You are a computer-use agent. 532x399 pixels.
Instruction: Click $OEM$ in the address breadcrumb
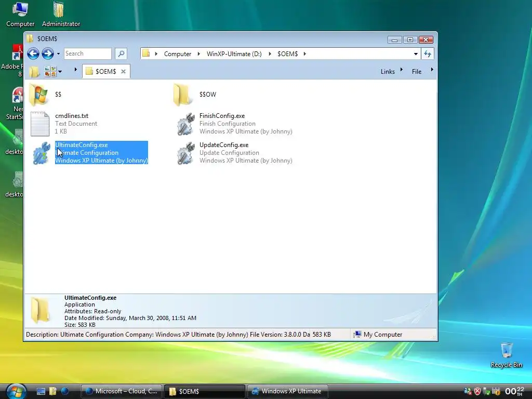click(x=287, y=54)
